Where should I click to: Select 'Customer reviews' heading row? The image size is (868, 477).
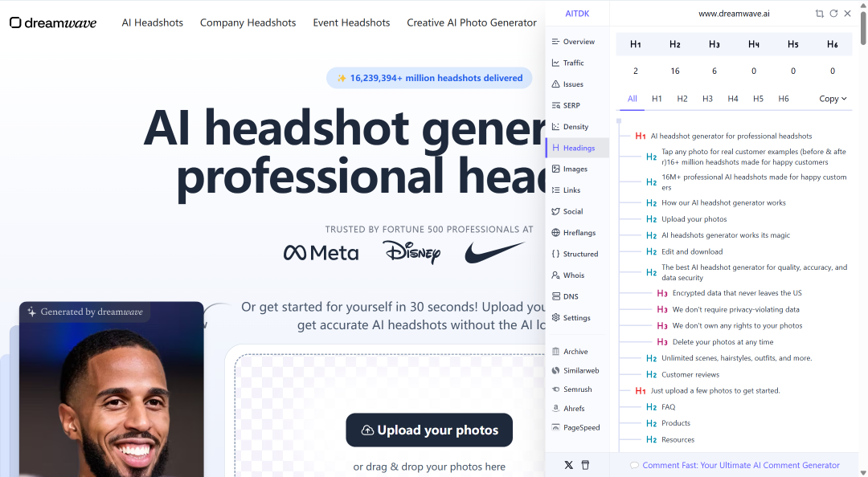pyautogui.click(x=690, y=375)
